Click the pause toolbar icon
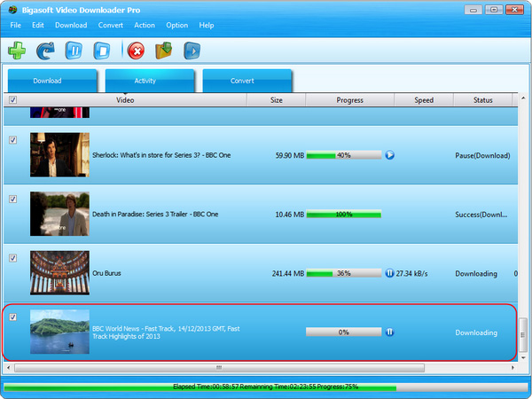The image size is (532, 399). point(74,51)
